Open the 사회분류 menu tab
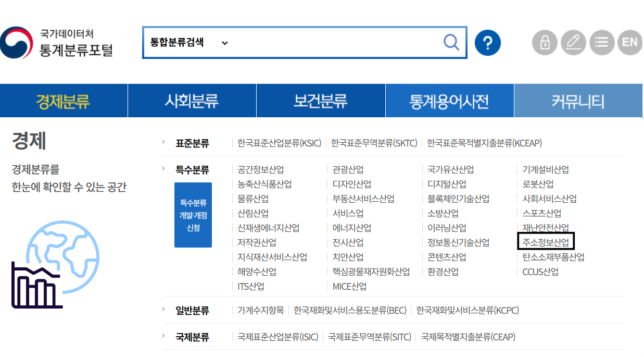Image resolution: width=644 pixels, height=357 pixels. (x=192, y=101)
